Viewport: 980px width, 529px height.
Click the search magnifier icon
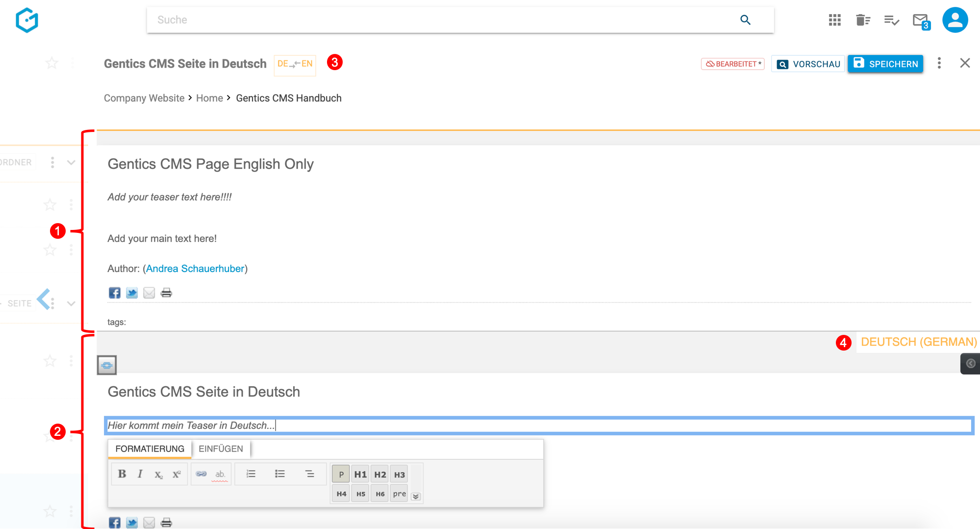[x=745, y=20]
